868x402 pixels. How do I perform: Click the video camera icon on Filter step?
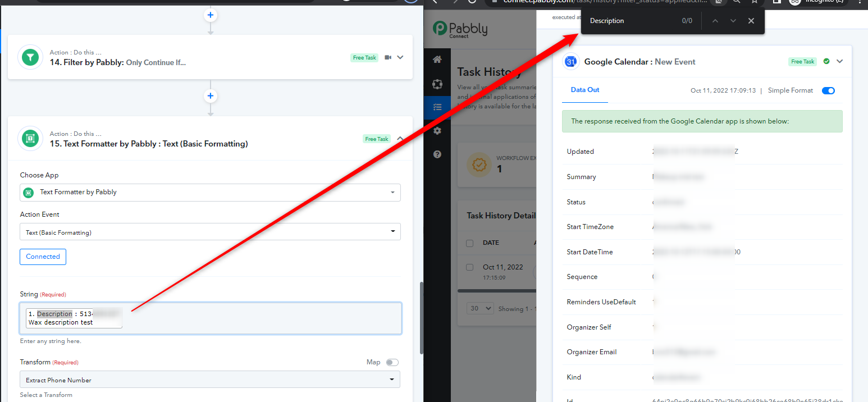point(388,57)
